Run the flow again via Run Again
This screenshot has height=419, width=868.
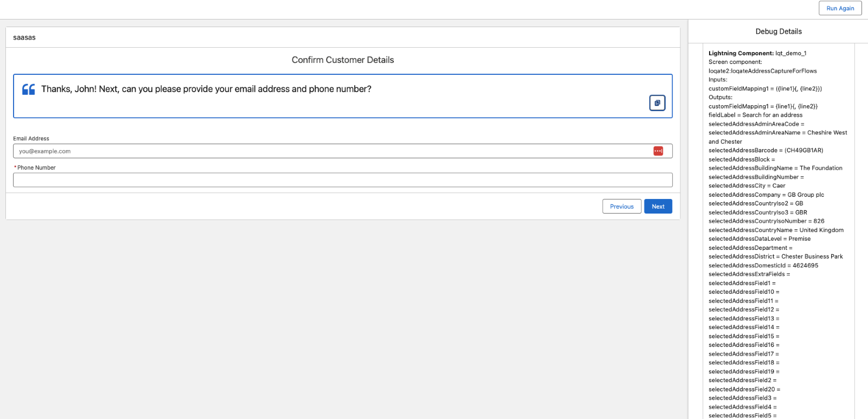[x=840, y=8]
